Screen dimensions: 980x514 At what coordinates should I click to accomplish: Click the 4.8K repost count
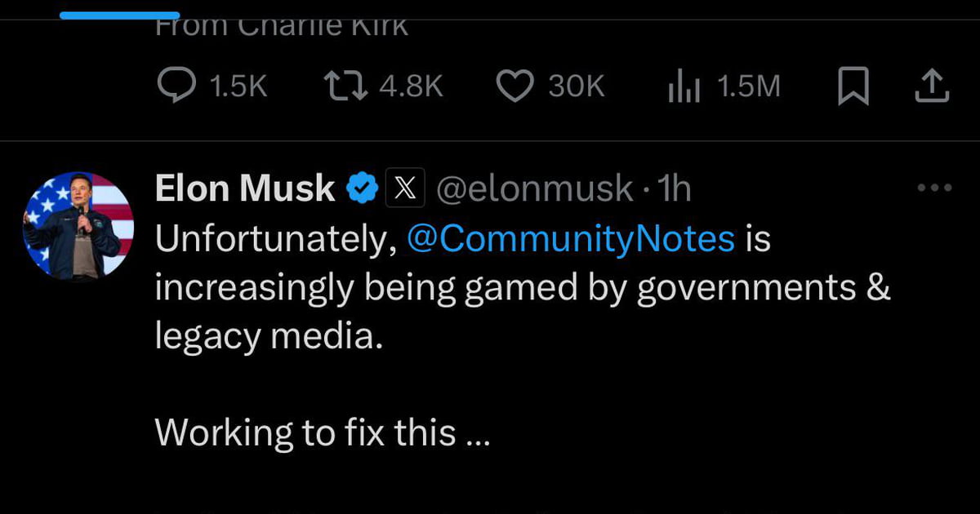click(412, 86)
